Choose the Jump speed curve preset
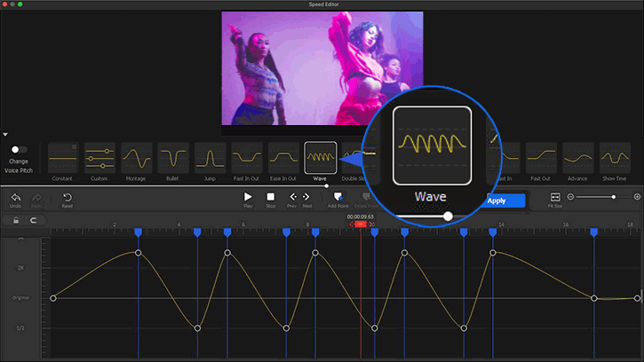644x362 pixels. pyautogui.click(x=210, y=158)
